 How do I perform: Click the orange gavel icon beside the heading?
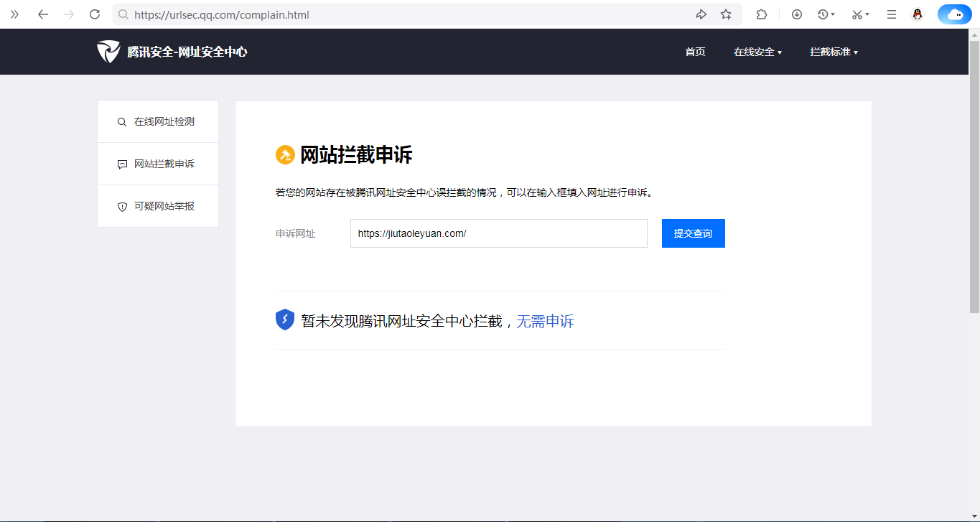(x=285, y=154)
